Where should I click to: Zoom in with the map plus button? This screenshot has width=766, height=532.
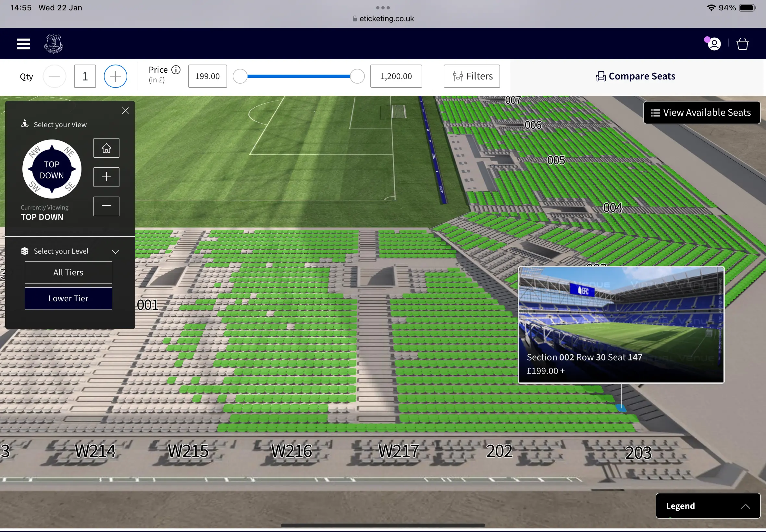106,177
